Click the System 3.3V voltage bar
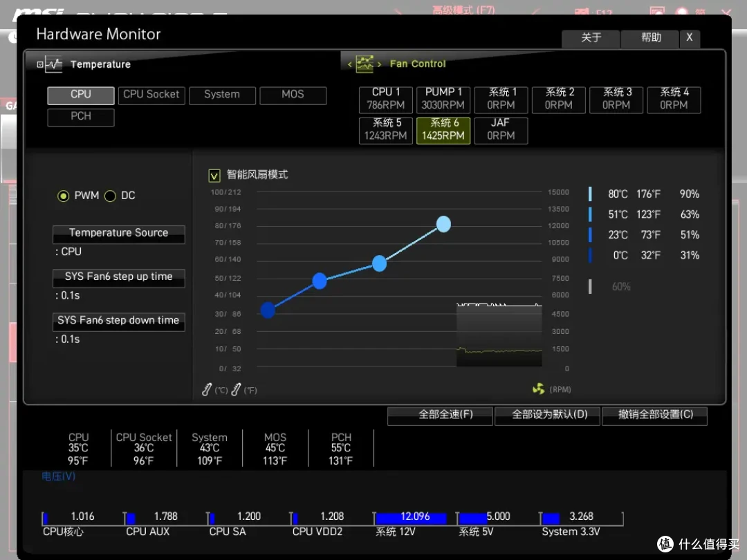This screenshot has height=560, width=747. [581, 518]
